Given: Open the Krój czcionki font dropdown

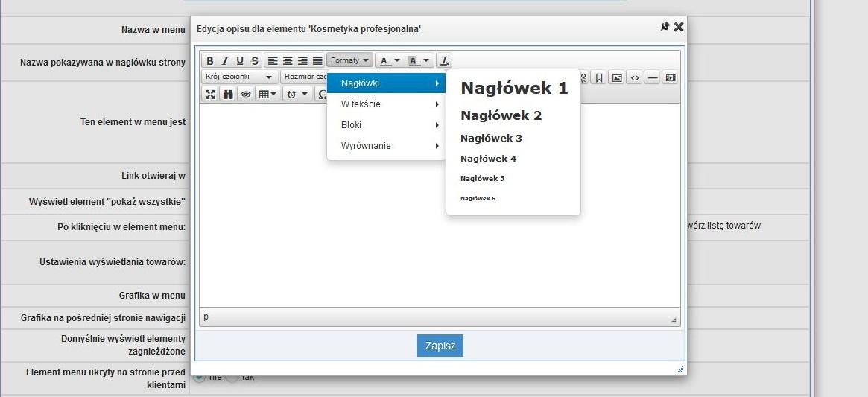Looking at the screenshot, I should [240, 77].
